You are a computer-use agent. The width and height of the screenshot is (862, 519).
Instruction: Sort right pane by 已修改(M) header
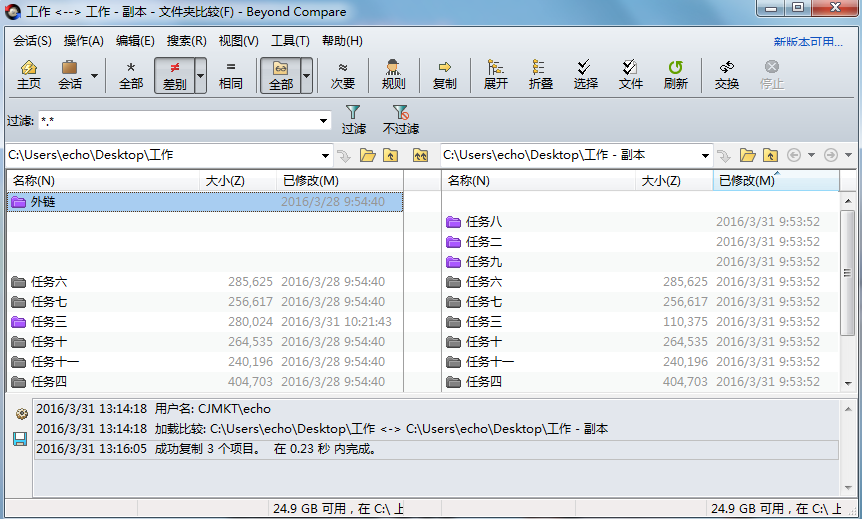point(776,181)
